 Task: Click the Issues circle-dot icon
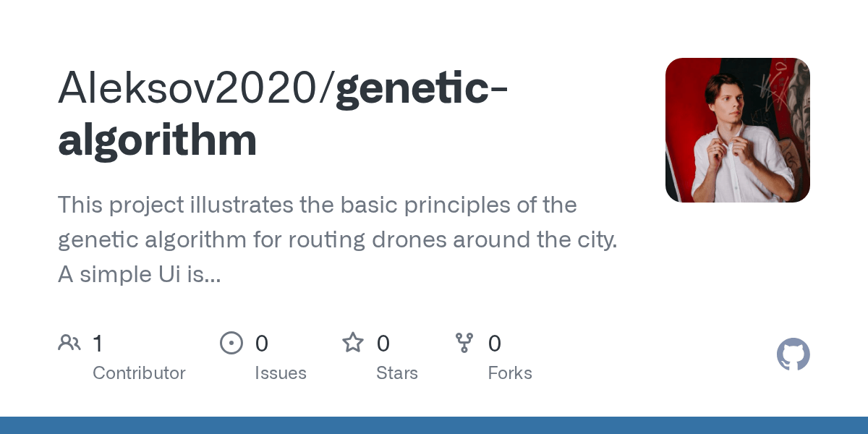(231, 343)
